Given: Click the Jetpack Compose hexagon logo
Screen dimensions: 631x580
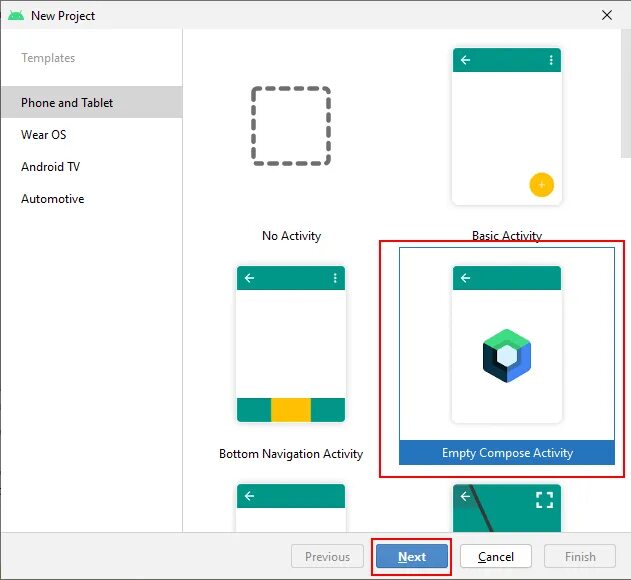Looking at the screenshot, I should 507,355.
